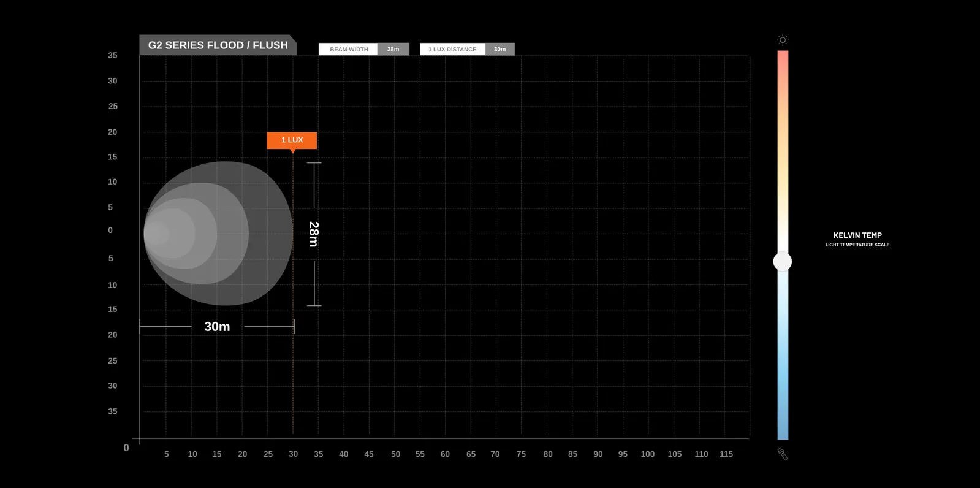Click the brightest innermost beam core

tap(156, 234)
